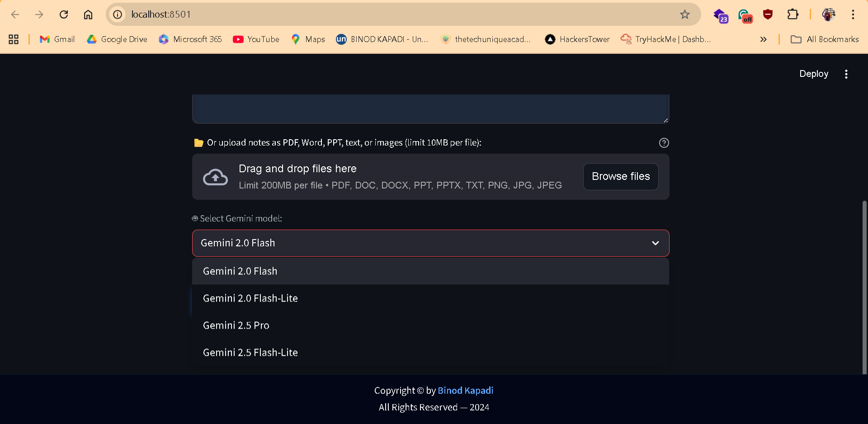Open the Binod Kapadi link

465,390
